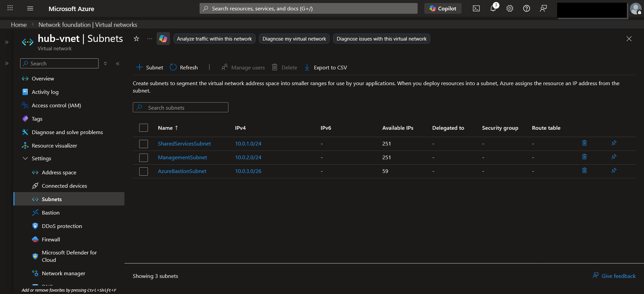The width and height of the screenshot is (644, 294).
Task: Click Manage users in toolbar
Action: [x=243, y=67]
